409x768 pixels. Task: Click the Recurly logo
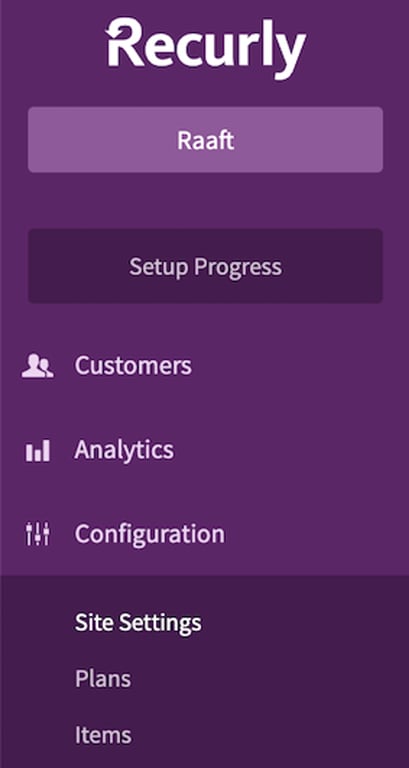[x=206, y=48]
